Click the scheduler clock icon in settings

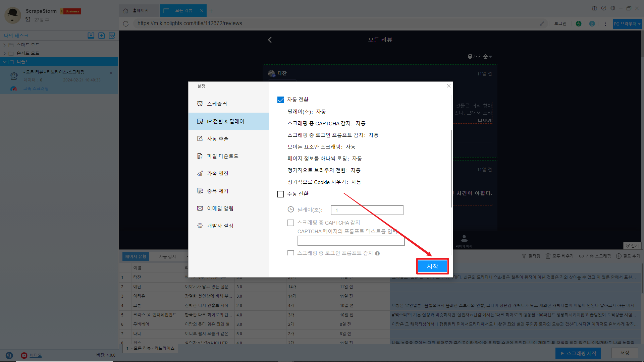click(200, 104)
